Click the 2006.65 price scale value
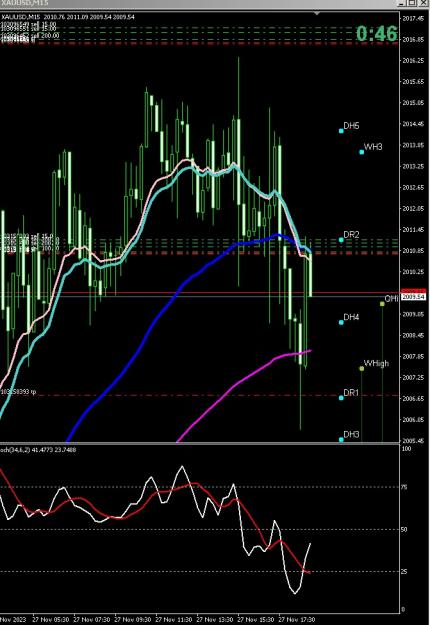The width and height of the screenshot is (430, 625). (413, 399)
